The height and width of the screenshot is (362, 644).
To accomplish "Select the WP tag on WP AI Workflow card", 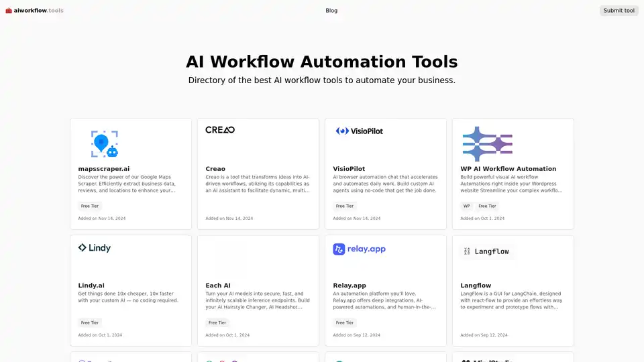I will pyautogui.click(x=466, y=206).
